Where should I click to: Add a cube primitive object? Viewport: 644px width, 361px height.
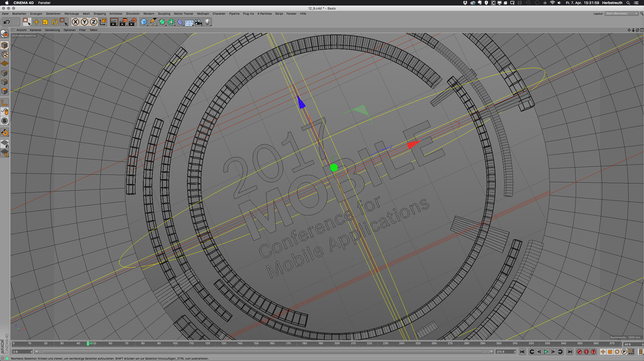(x=144, y=22)
